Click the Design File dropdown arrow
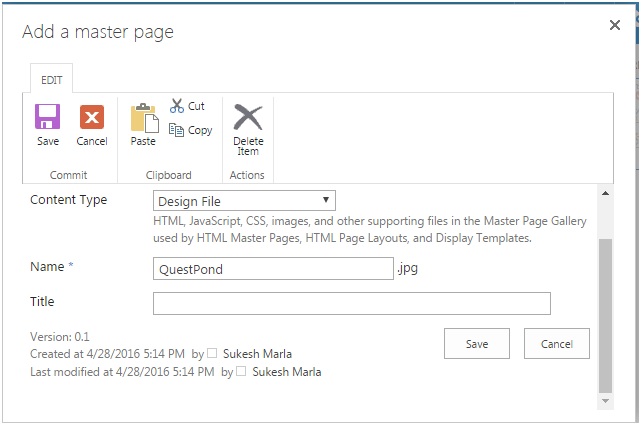Screen dimensions: 641x425 pyautogui.click(x=326, y=200)
